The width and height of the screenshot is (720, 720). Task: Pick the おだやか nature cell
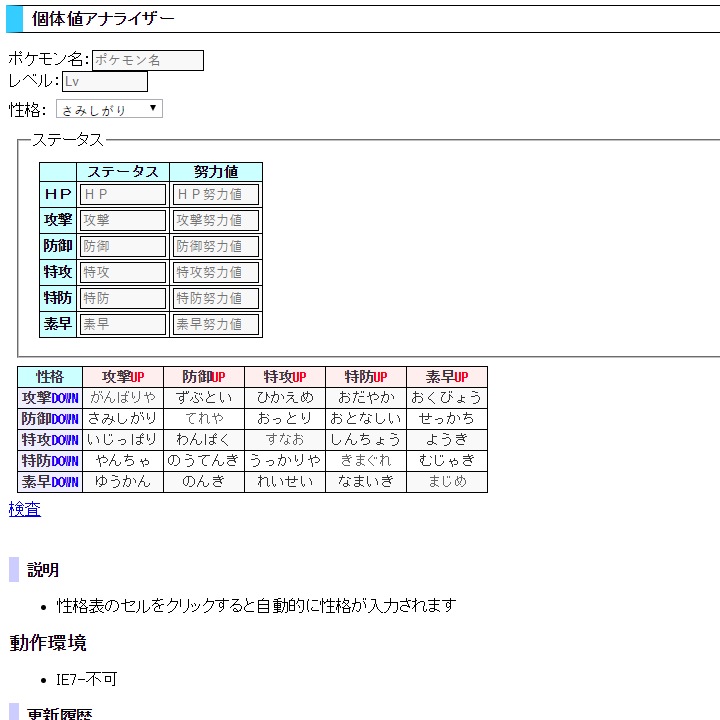(366, 398)
